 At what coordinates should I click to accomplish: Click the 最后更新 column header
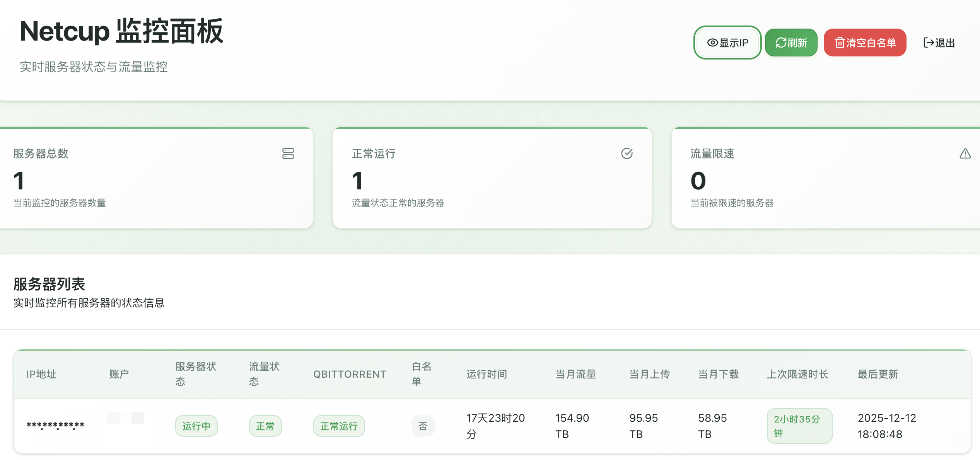click(878, 374)
